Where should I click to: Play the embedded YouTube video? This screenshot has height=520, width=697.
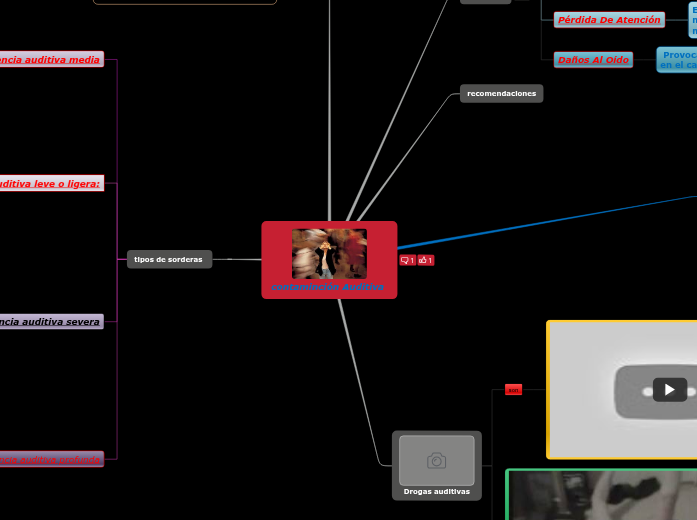pos(669,389)
